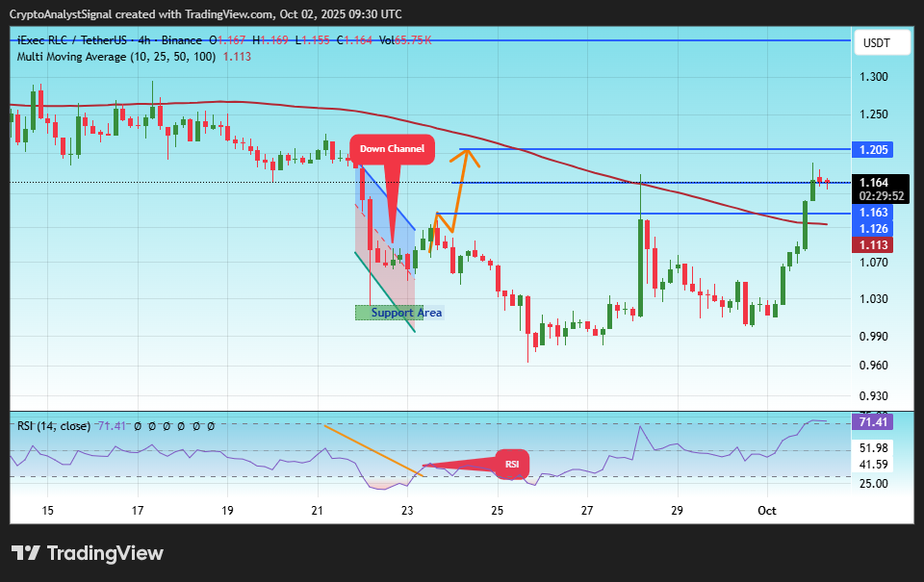This screenshot has width=924, height=582.
Task: Click the Oct label on the time axis
Action: pos(767,511)
